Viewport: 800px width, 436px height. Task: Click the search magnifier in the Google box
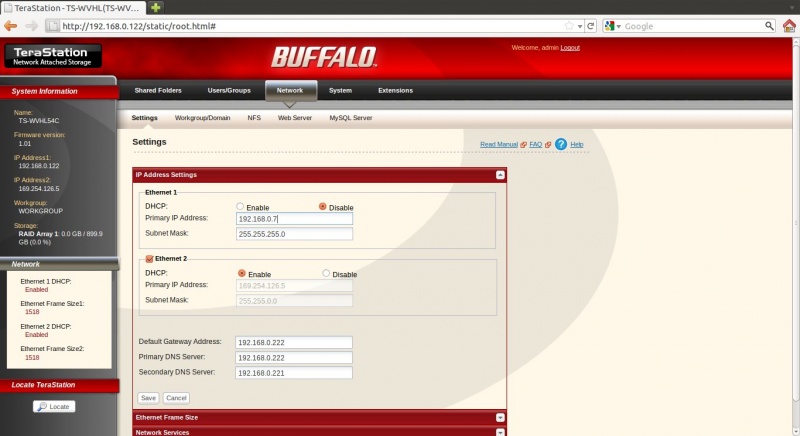pos(769,26)
